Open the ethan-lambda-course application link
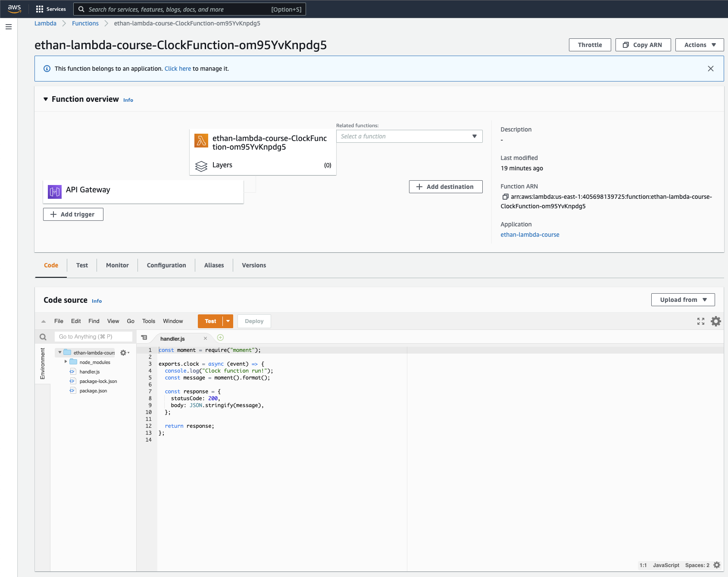 [x=530, y=235]
